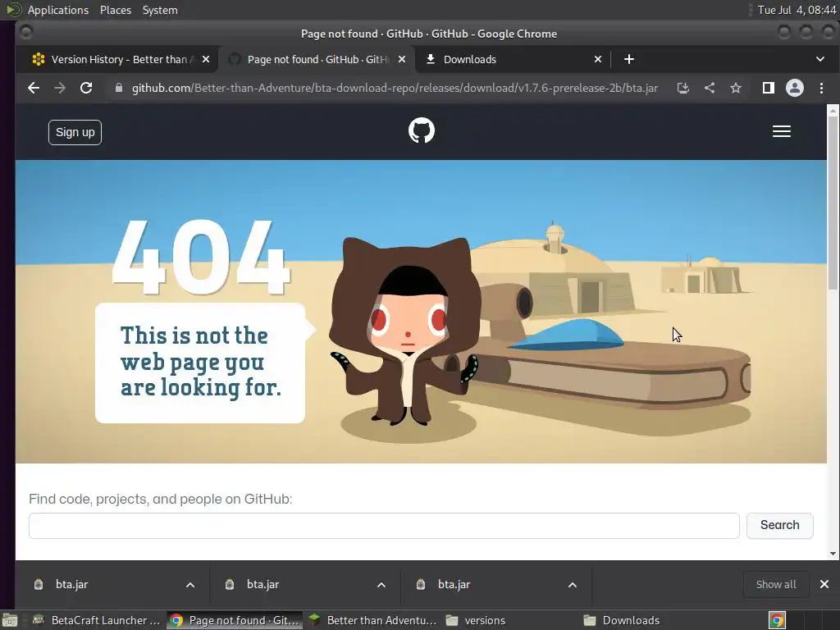Open the search tabs dropdown arrow

coord(820,59)
